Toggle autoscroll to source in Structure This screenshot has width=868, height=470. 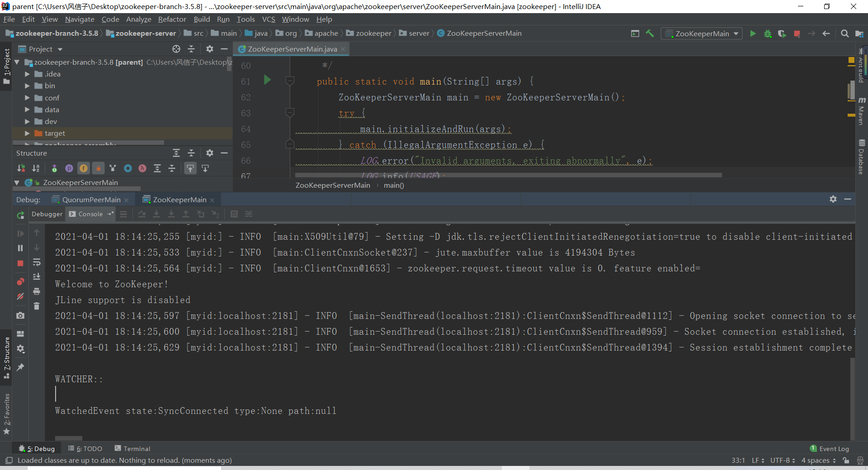pyautogui.click(x=190, y=168)
